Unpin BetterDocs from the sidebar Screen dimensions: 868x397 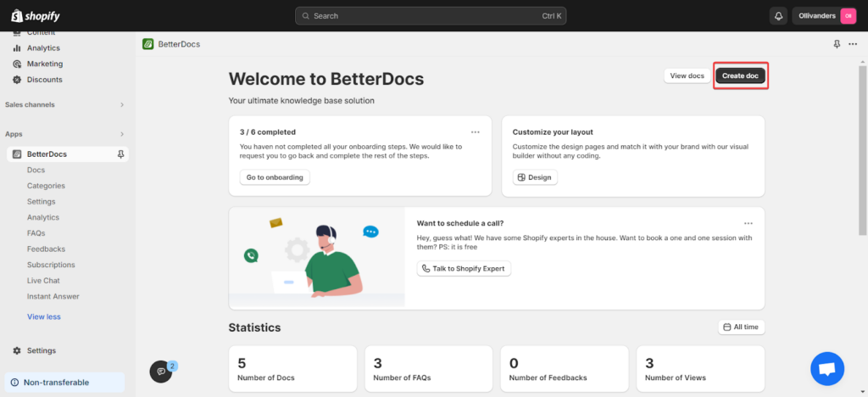tap(120, 154)
